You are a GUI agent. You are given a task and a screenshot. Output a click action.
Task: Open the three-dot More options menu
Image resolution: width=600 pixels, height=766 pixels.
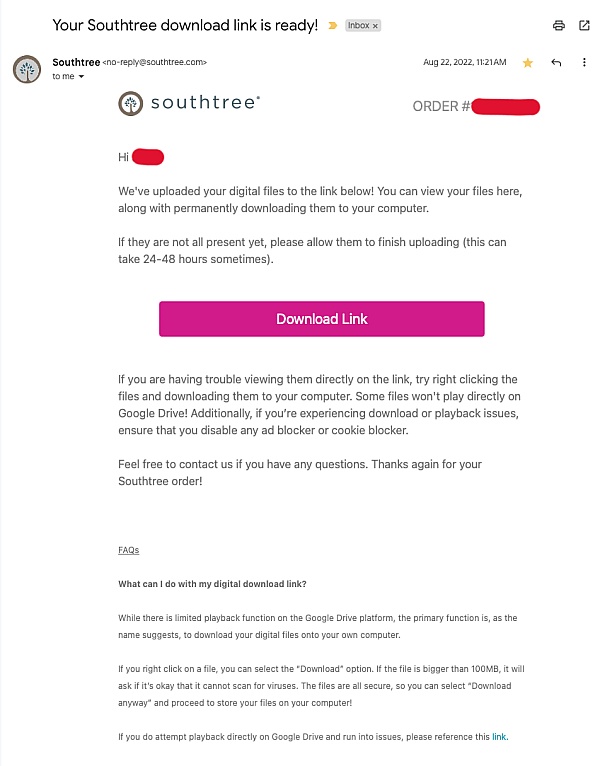[584, 63]
